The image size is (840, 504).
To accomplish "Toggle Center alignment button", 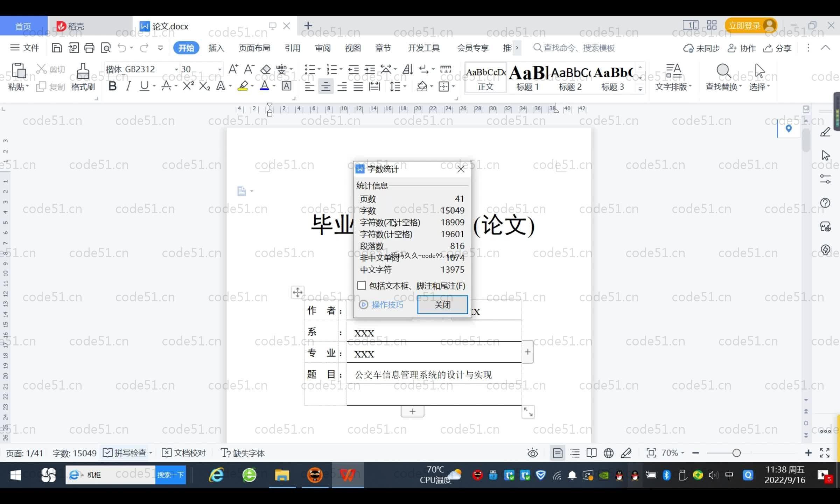I will pyautogui.click(x=325, y=86).
